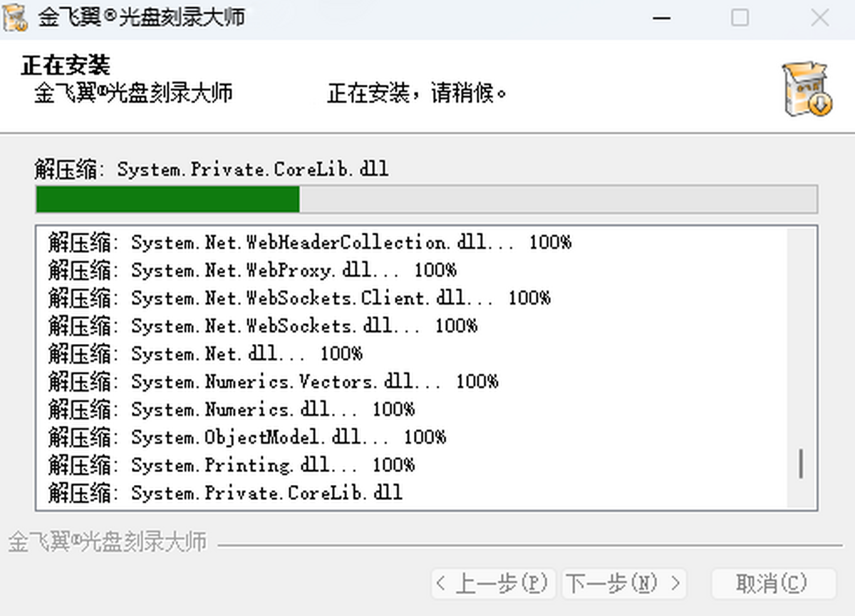Image resolution: width=855 pixels, height=616 pixels.
Task: Click the 上一步(P) back button
Action: (x=492, y=584)
